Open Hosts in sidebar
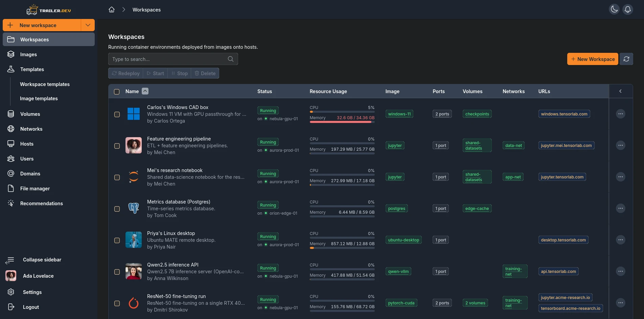This screenshot has width=644, height=319. click(49, 144)
